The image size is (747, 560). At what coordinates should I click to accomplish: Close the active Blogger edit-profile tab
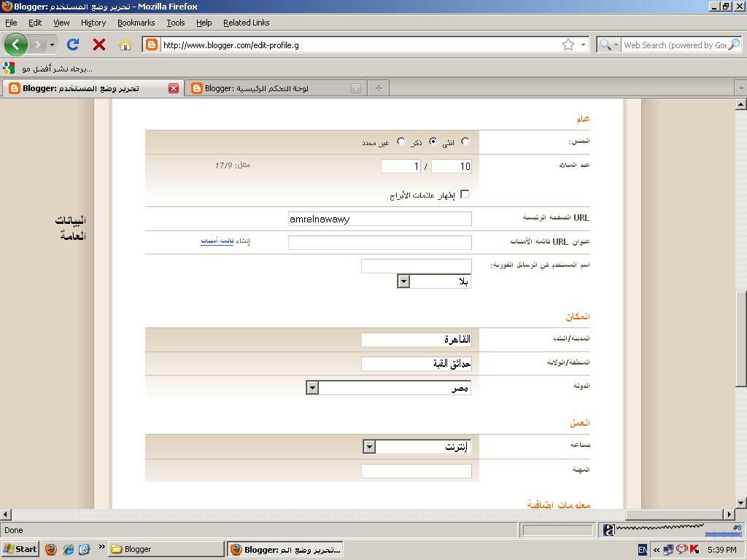tap(174, 88)
